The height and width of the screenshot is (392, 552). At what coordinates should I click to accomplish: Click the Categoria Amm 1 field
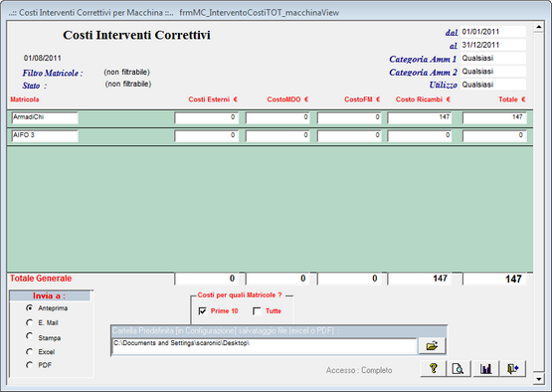[x=493, y=58]
